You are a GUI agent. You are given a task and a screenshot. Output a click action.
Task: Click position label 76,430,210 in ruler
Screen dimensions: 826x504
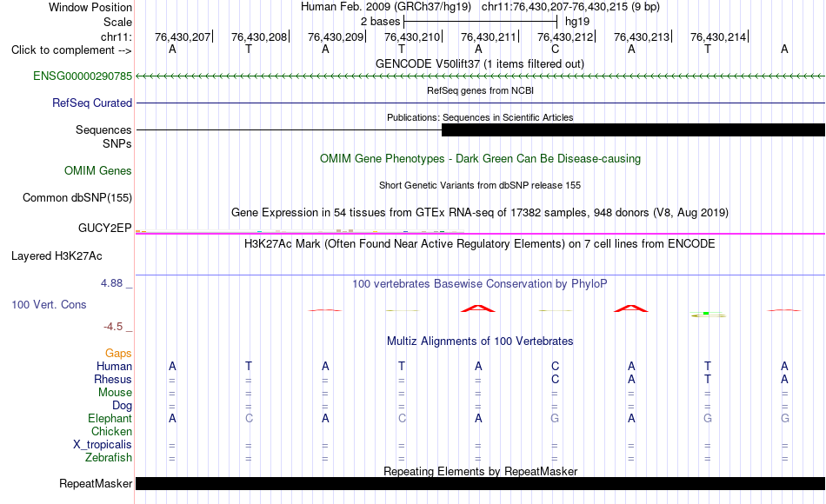pos(412,36)
